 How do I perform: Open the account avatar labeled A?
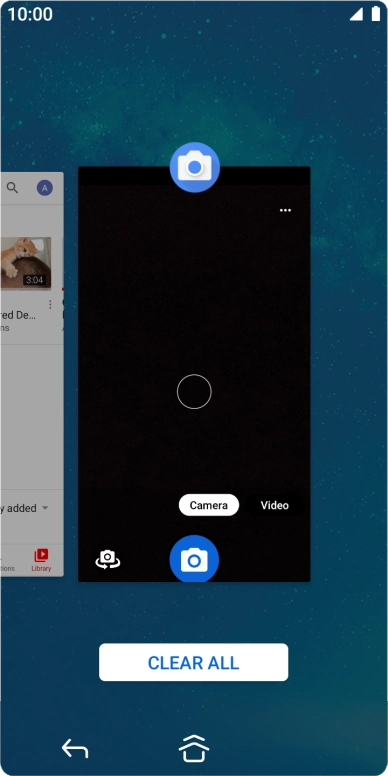tap(45, 188)
